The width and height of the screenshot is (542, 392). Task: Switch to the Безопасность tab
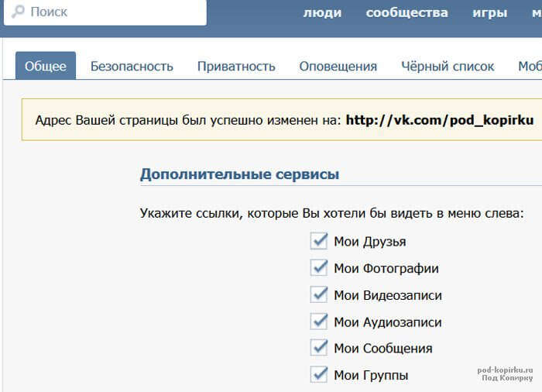[132, 66]
